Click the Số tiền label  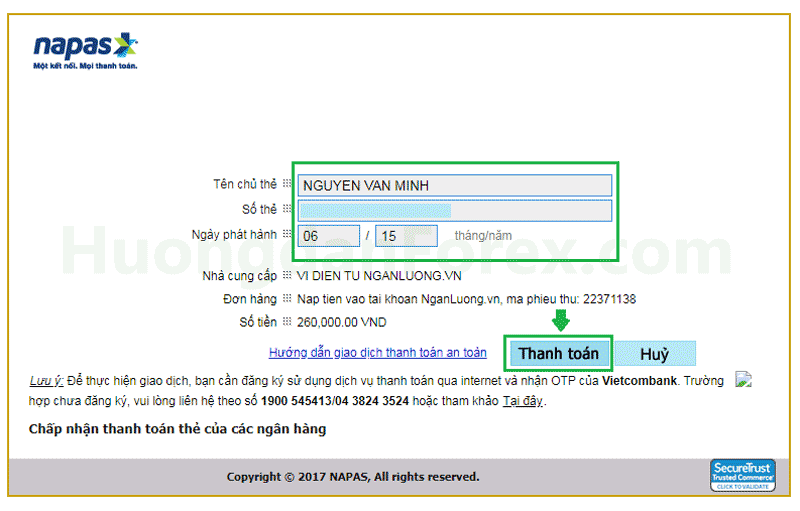coord(258,322)
